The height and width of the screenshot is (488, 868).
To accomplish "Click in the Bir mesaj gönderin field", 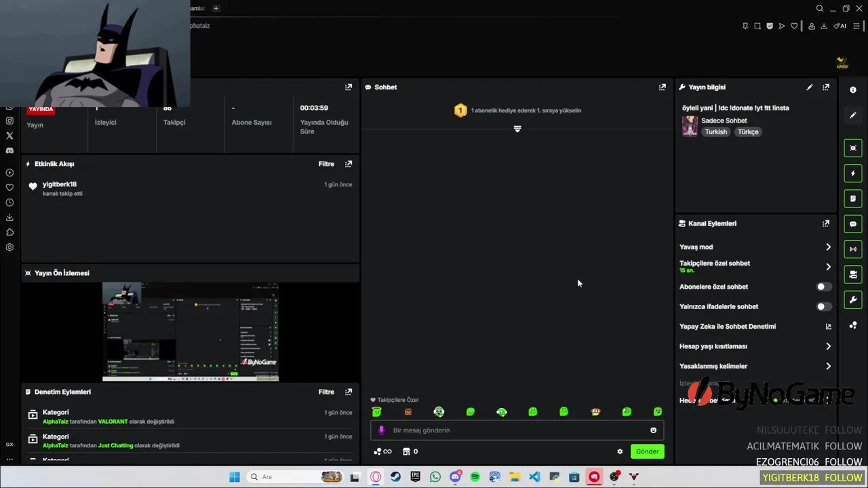I will [517, 430].
